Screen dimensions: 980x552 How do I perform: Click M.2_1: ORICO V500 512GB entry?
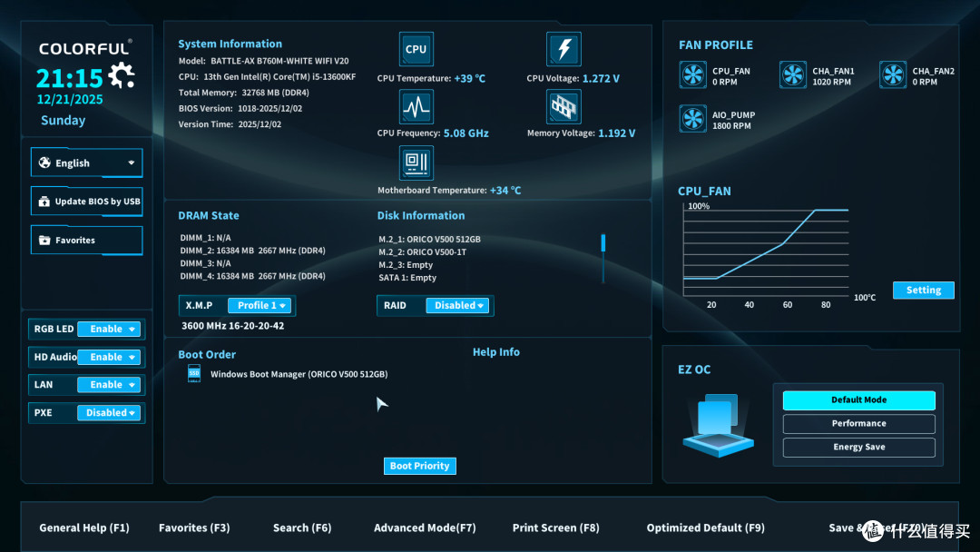coord(429,239)
